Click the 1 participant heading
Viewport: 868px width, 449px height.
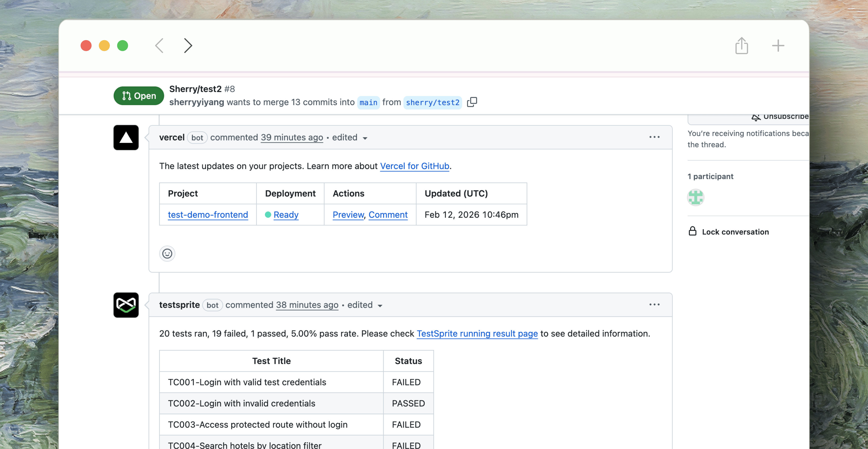click(710, 177)
